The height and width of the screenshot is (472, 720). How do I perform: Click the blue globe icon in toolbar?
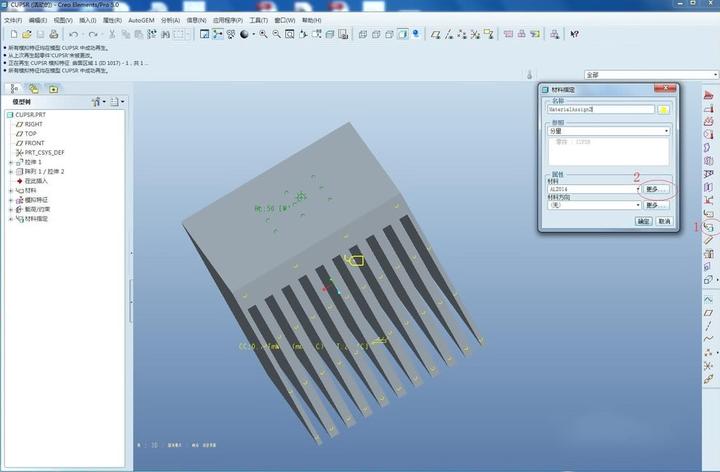coord(416,34)
